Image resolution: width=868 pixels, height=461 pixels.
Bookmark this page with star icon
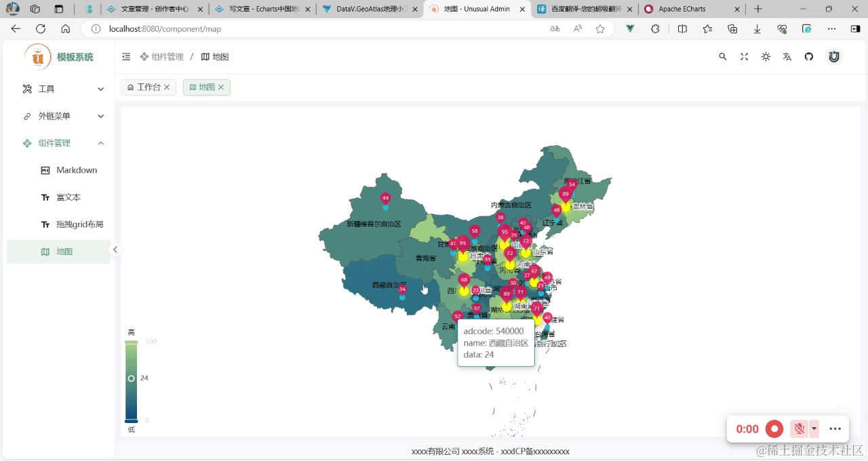[x=600, y=29]
